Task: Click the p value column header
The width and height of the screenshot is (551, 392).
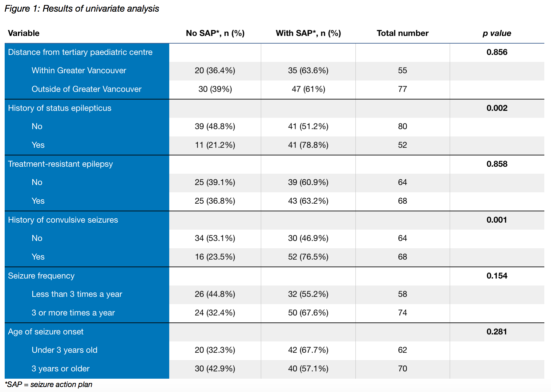Action: pyautogui.click(x=497, y=33)
